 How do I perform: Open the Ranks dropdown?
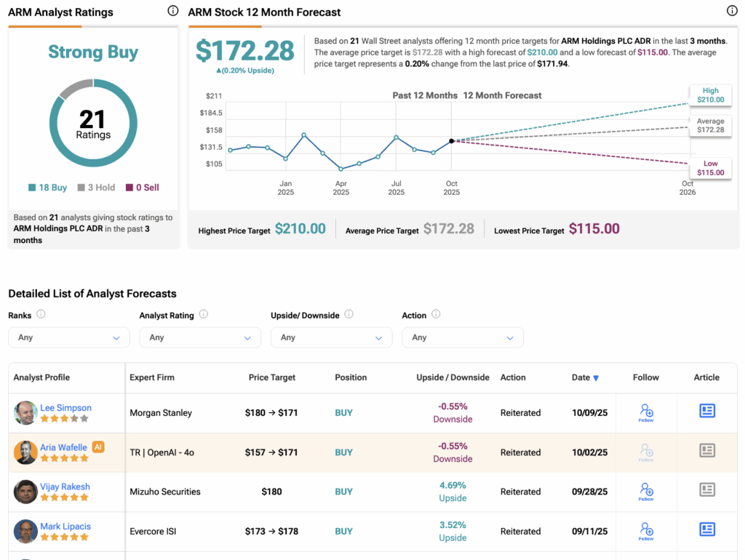click(x=68, y=337)
